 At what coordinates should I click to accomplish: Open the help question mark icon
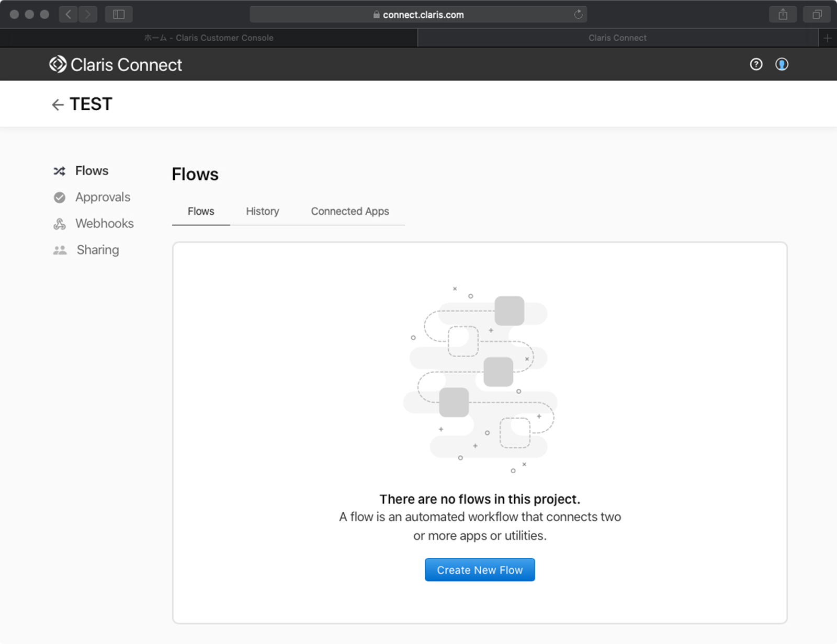pos(756,64)
